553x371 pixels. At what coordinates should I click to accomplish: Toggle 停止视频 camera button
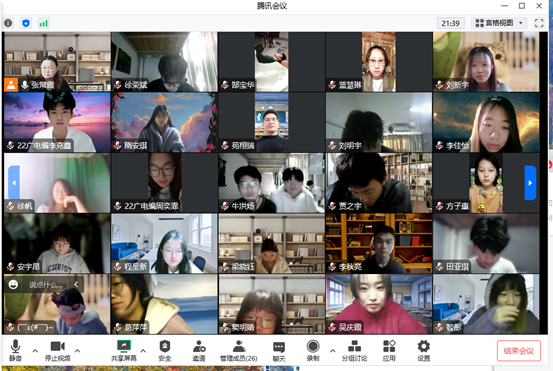(57, 351)
